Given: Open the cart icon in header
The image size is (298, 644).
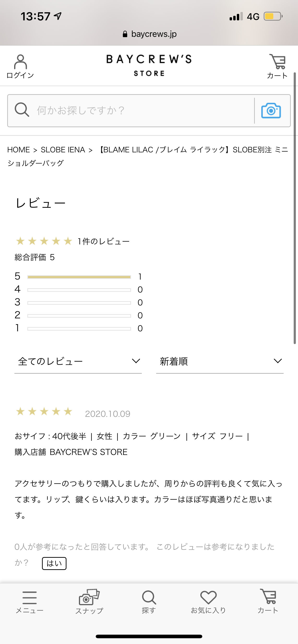Looking at the screenshot, I should pyautogui.click(x=277, y=62).
